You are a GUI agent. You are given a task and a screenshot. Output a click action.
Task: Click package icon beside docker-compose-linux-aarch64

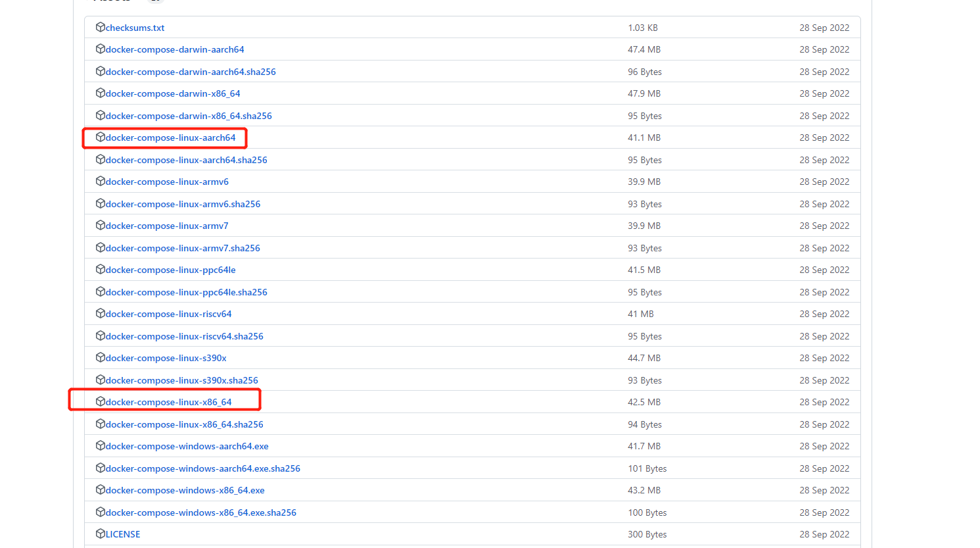[x=101, y=137]
